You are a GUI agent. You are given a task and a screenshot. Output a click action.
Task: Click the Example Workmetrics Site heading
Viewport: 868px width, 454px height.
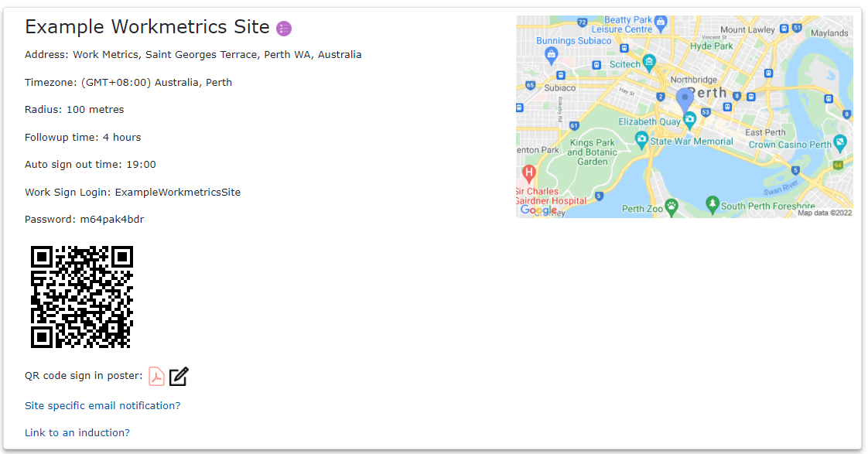click(147, 27)
